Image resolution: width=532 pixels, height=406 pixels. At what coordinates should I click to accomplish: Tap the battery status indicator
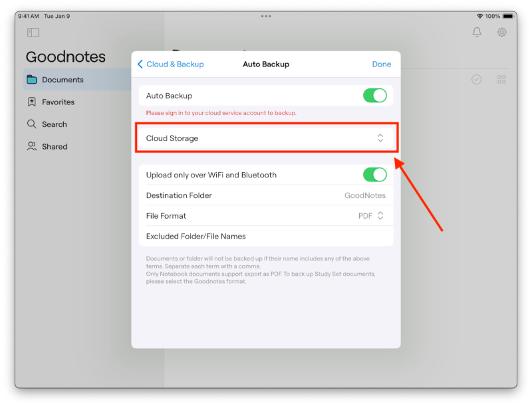point(509,16)
